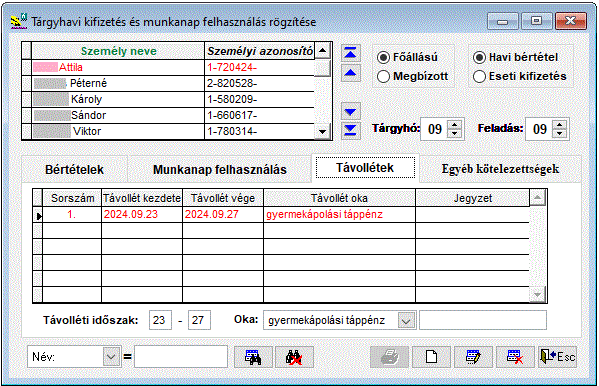The width and height of the screenshot is (599, 386).
Task: Select Főállású radio button
Action: 383,57
